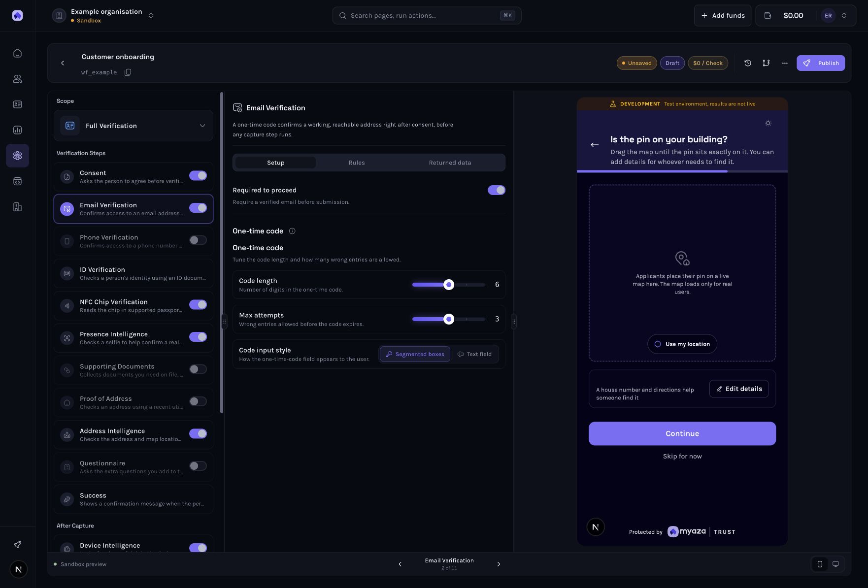868x588 pixels.
Task: Click the N avatar at sidebar bottom
Action: 18,570
